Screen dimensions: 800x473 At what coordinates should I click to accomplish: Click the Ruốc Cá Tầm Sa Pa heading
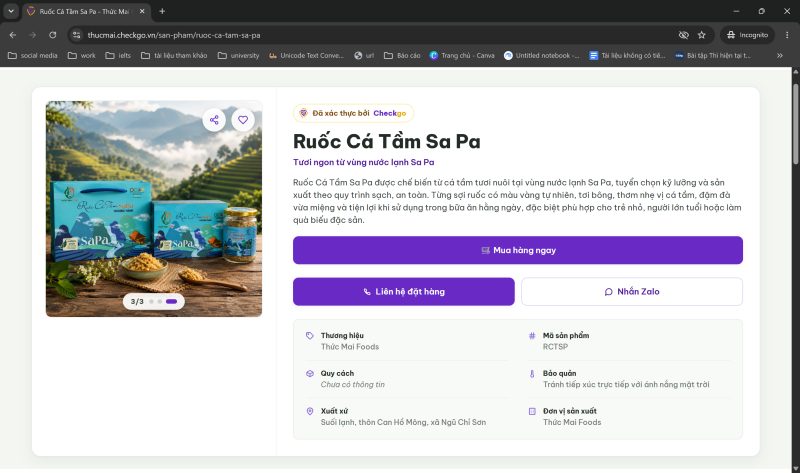click(387, 141)
